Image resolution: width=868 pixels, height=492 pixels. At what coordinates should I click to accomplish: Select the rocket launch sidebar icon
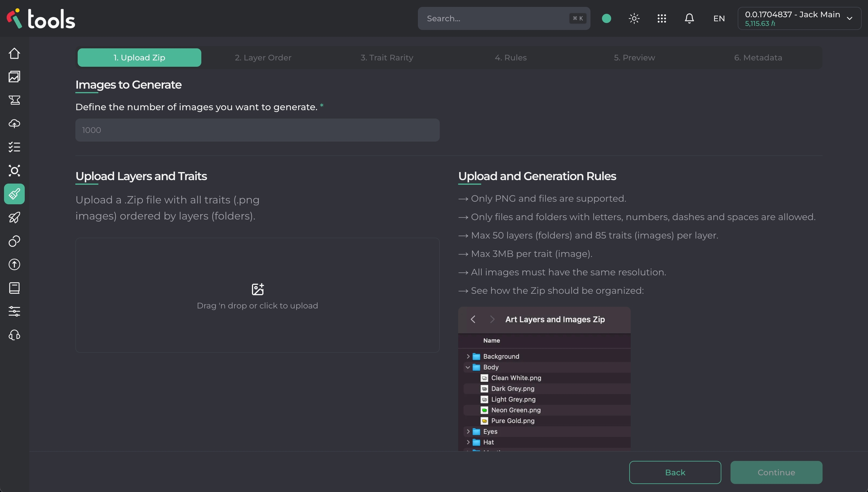(x=14, y=218)
